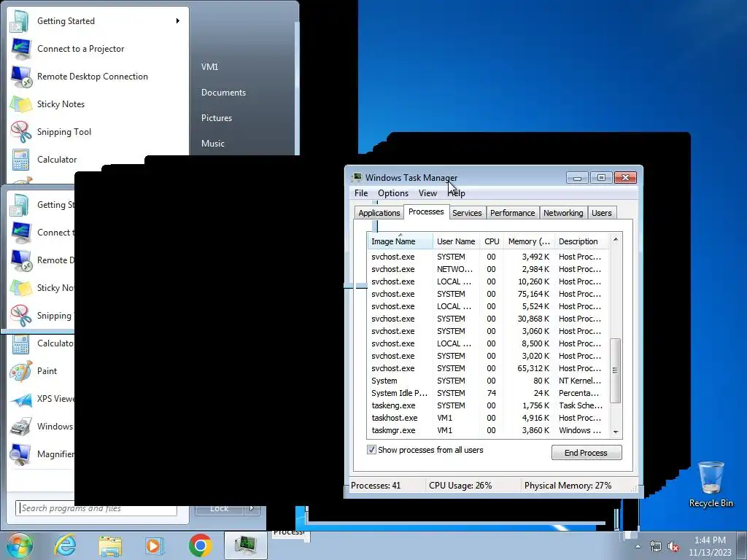Image resolution: width=747 pixels, height=560 pixels.
Task: Sort by the Memory column header
Action: [529, 241]
